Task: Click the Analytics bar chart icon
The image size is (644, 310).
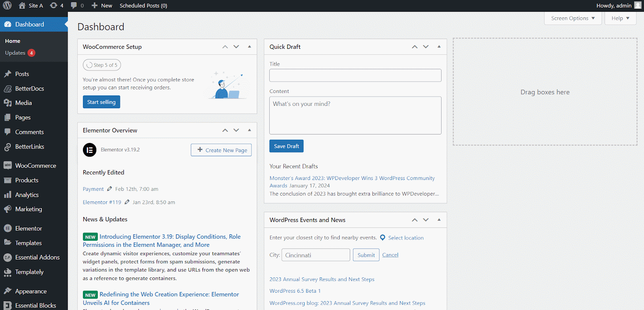Action: (8, 195)
